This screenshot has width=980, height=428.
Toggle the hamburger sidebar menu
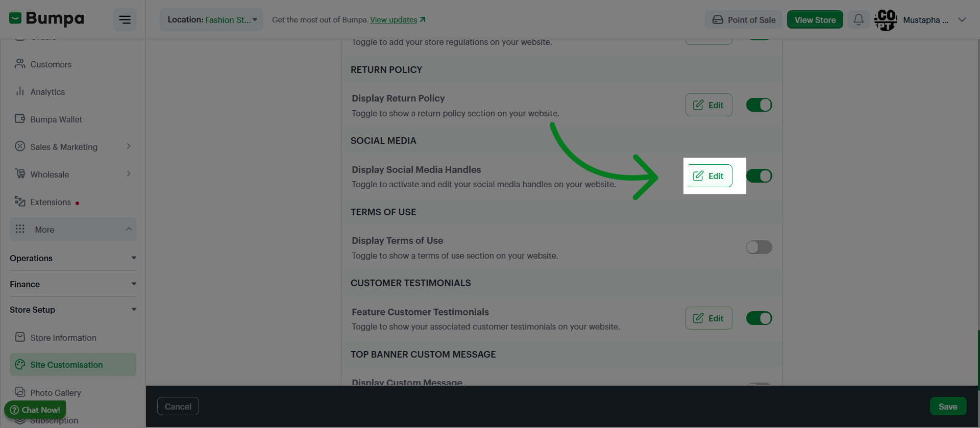125,20
